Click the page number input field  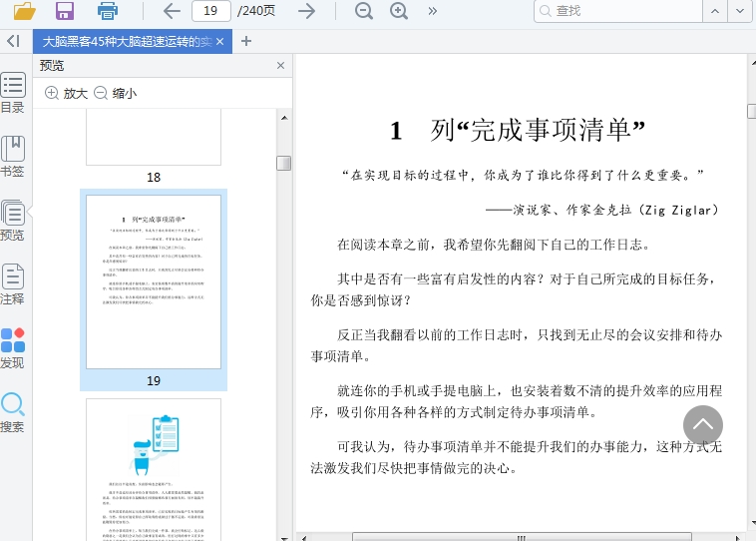coord(209,11)
